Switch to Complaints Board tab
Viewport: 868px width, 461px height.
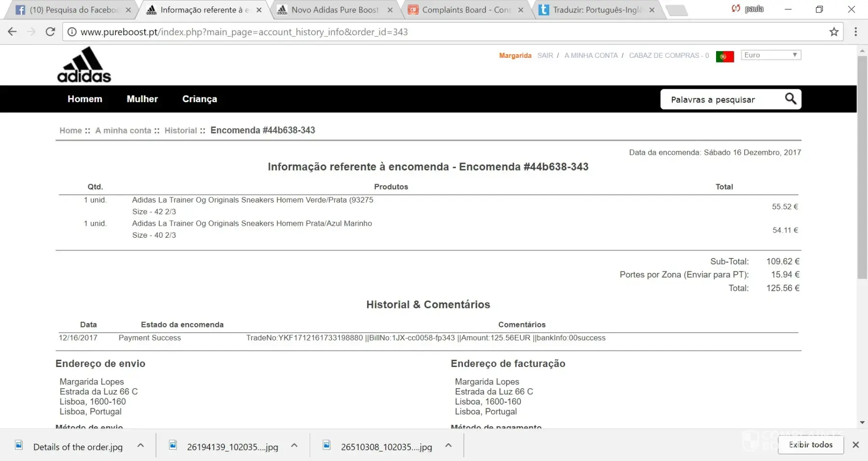pos(465,10)
